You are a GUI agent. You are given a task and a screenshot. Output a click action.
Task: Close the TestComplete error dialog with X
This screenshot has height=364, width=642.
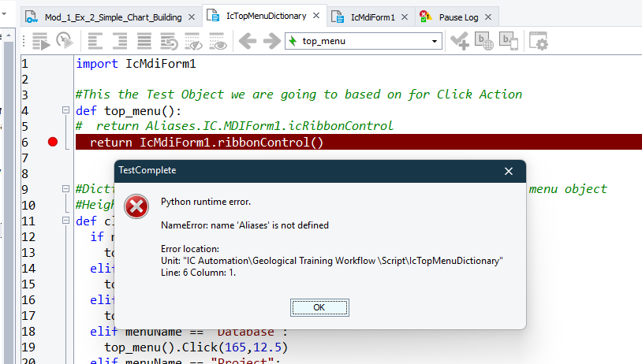[509, 172]
